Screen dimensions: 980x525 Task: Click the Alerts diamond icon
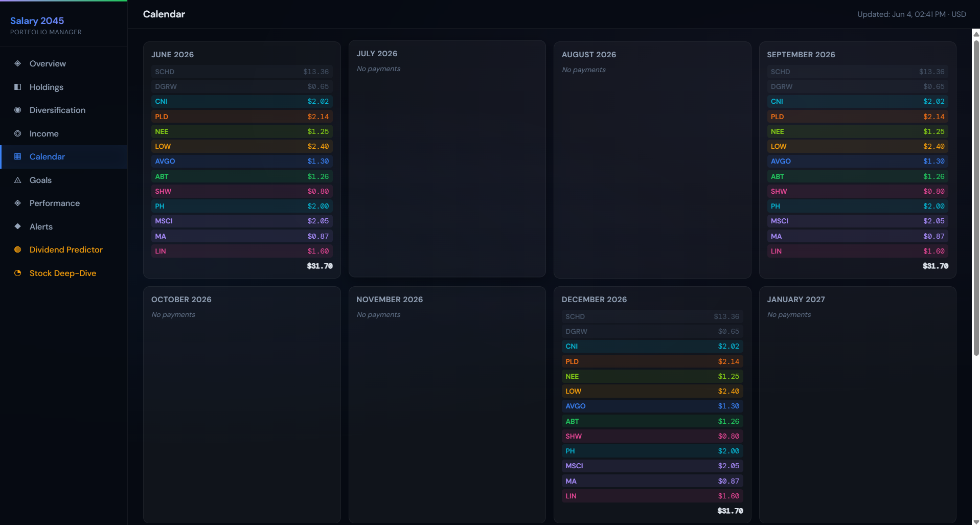18,226
